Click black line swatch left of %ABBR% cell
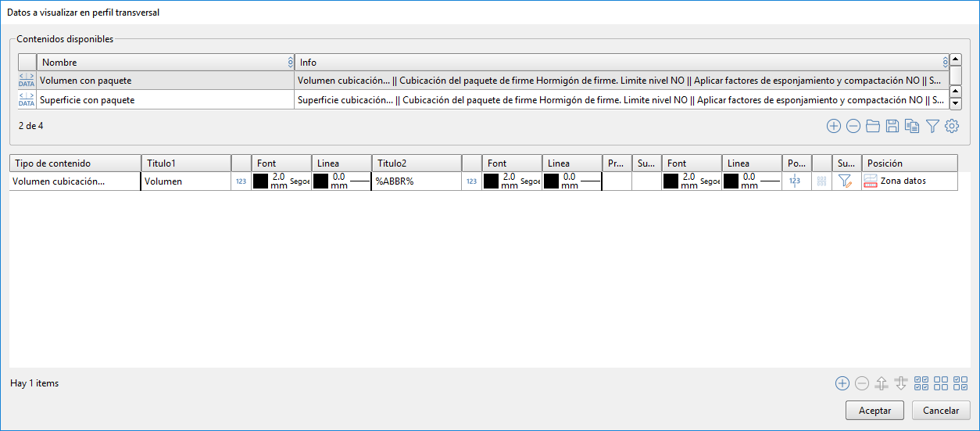 click(320, 181)
